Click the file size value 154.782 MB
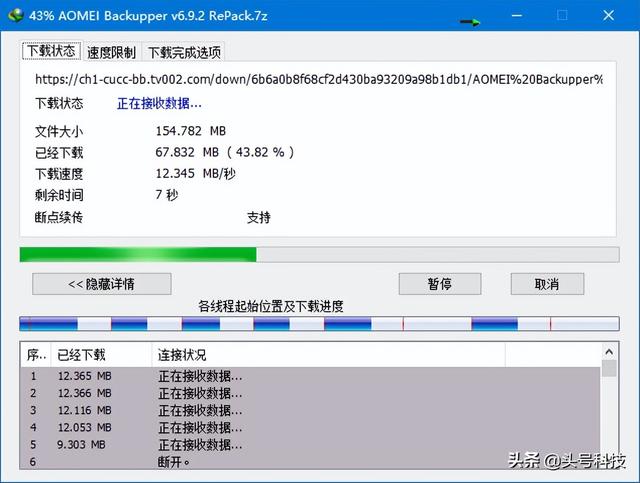Viewport: 640px width, 483px height. click(x=191, y=131)
